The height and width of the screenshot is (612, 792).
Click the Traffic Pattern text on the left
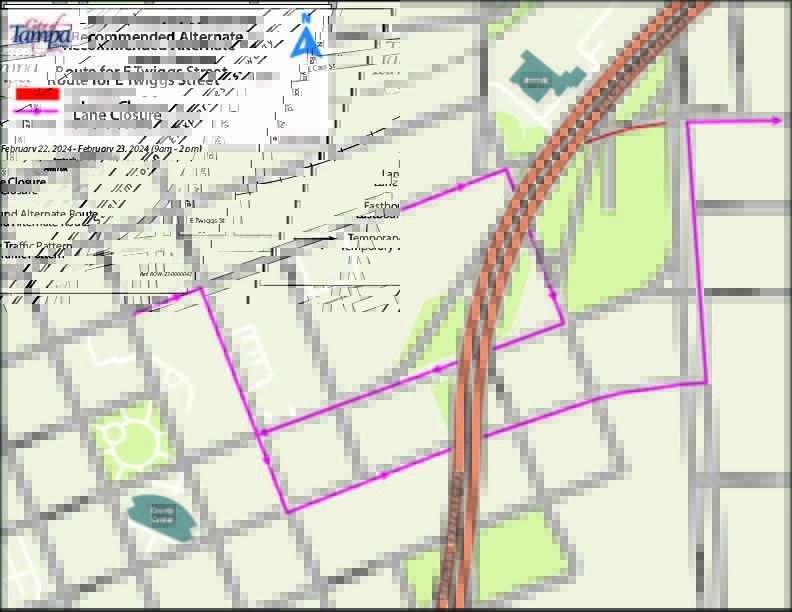click(x=36, y=245)
